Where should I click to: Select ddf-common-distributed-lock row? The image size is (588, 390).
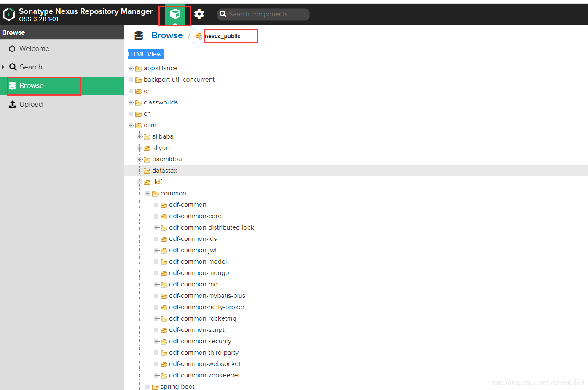point(356,227)
